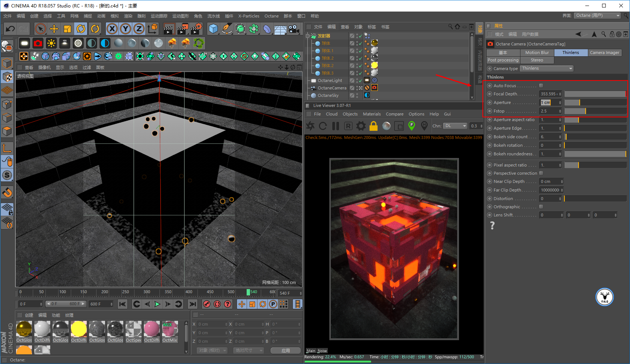Click the Undo arrow icon
The height and width of the screenshot is (364, 630).
[10, 29]
